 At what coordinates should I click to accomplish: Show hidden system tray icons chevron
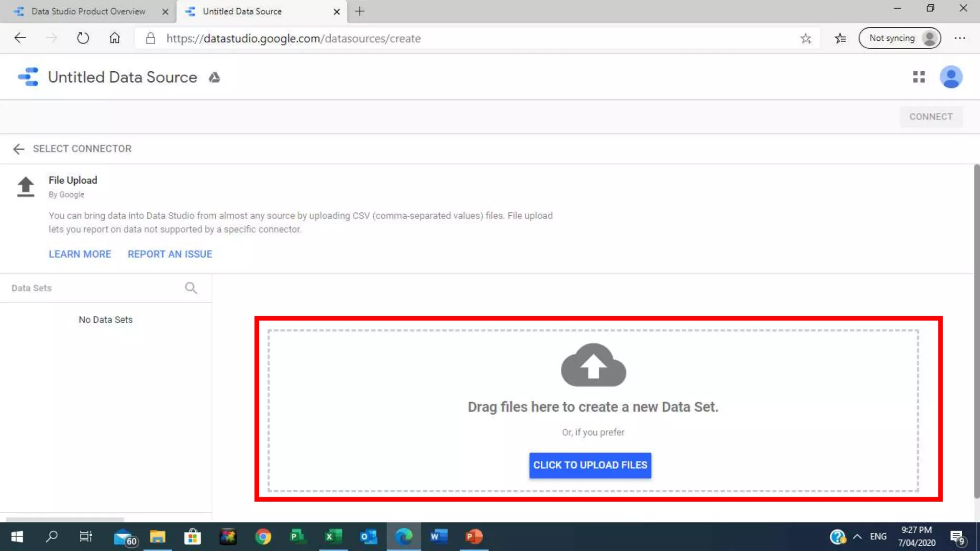tap(857, 537)
